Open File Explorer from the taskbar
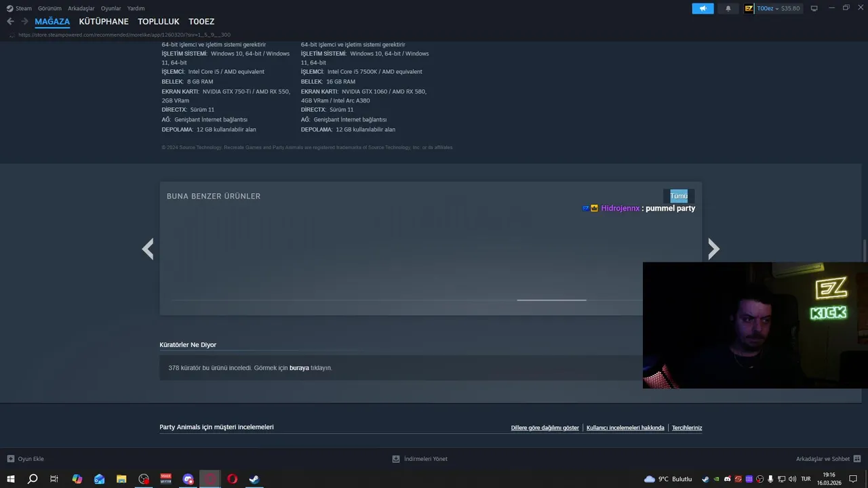 [x=121, y=479]
